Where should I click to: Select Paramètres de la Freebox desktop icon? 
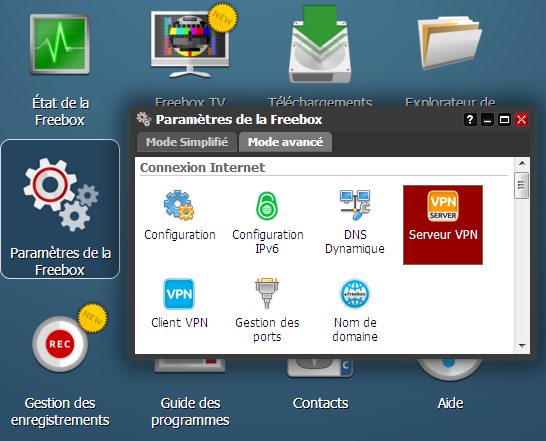[x=60, y=209]
